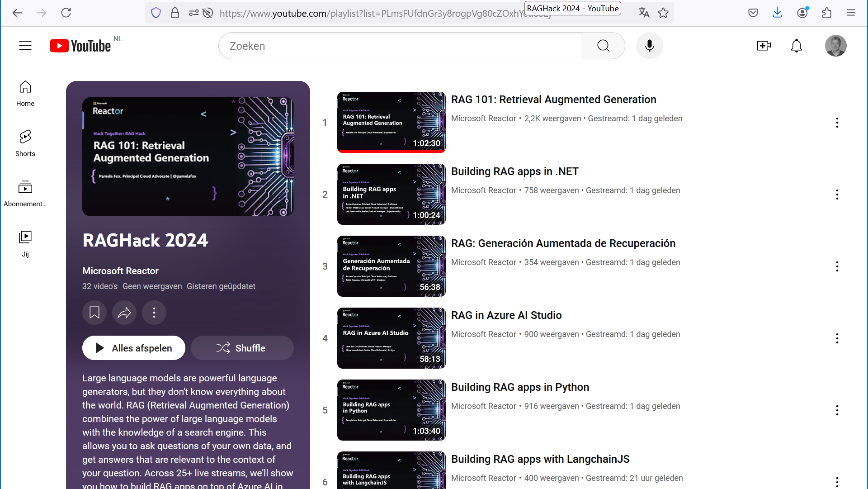
Task: Open options for Building RAG apps in Python
Action: 837,410
